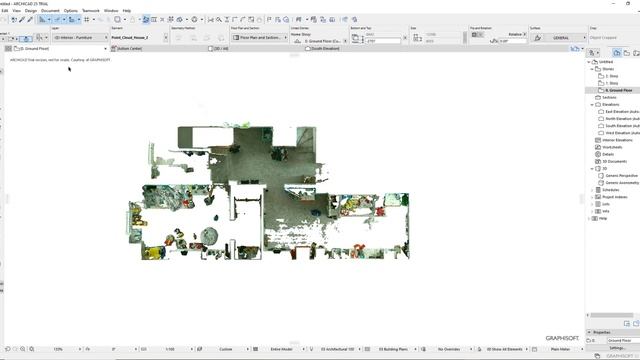Open the Options menu
The width and height of the screenshot is (640, 360).
[x=71, y=11]
